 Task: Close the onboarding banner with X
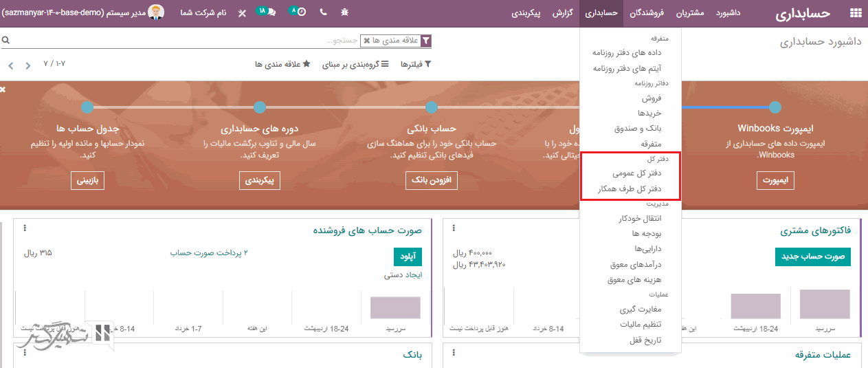click(3, 89)
